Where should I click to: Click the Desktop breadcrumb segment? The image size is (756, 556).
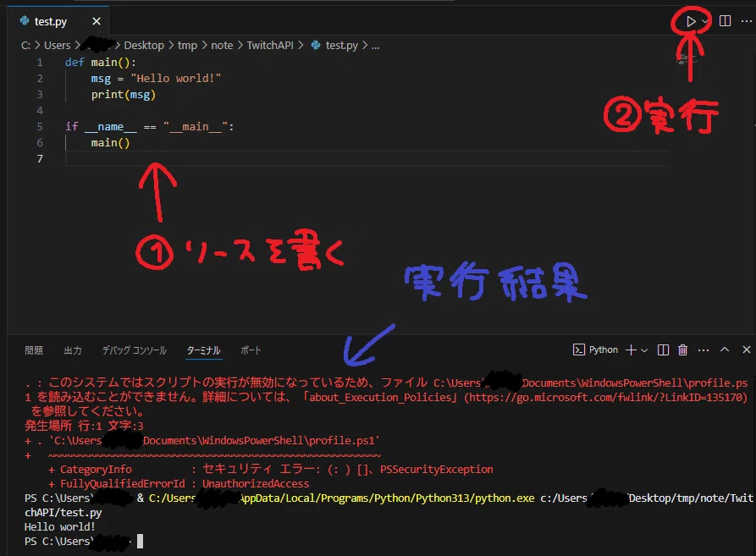144,46
